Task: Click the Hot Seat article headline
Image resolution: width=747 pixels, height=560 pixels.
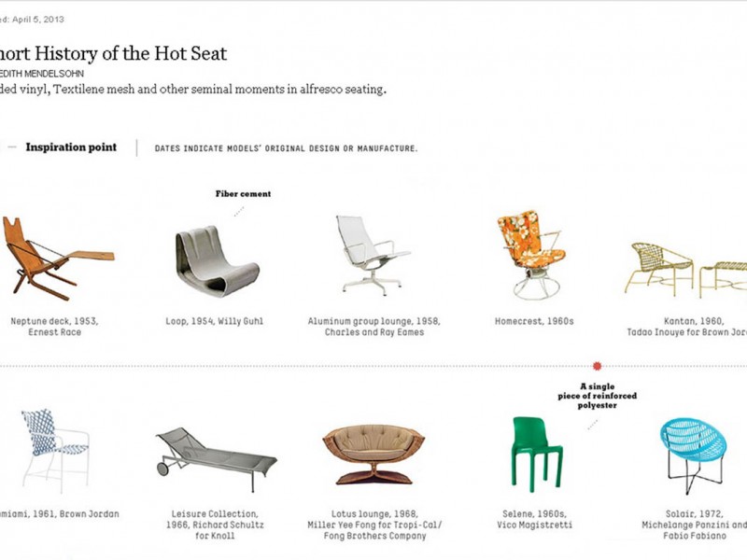Action: click(x=114, y=54)
